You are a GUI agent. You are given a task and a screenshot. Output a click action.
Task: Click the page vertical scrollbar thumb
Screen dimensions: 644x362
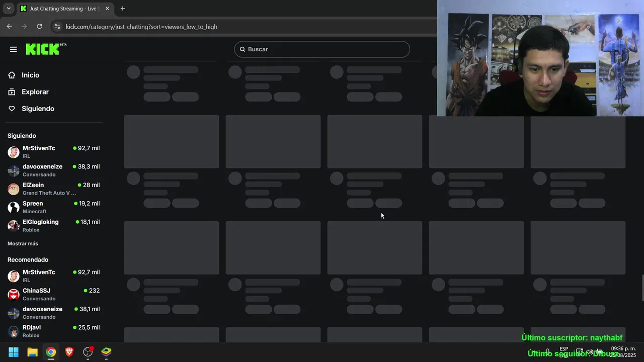pos(642,288)
